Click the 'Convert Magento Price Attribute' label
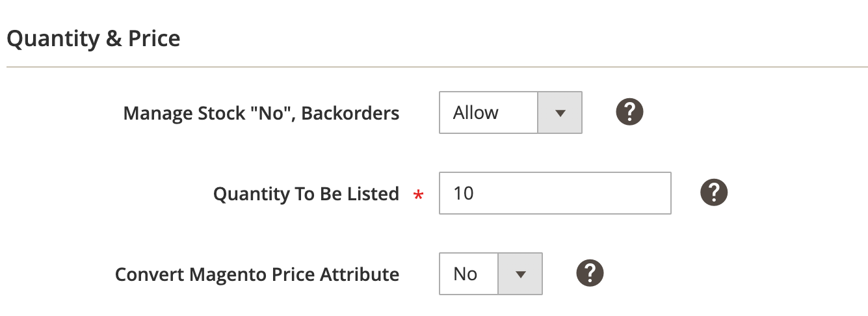This screenshot has width=868, height=316. point(257,274)
